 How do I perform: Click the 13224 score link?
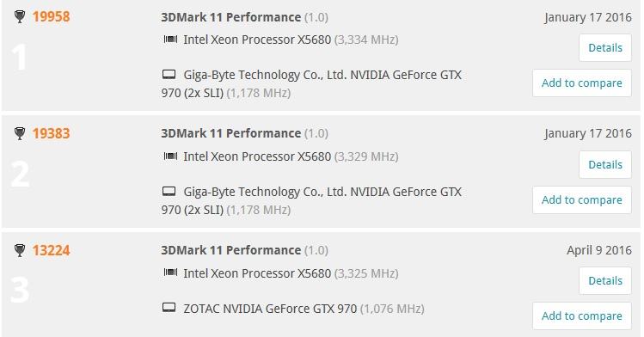pyautogui.click(x=52, y=250)
